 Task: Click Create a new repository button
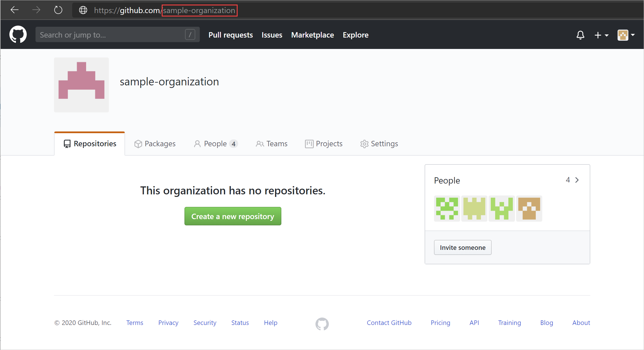(x=233, y=217)
